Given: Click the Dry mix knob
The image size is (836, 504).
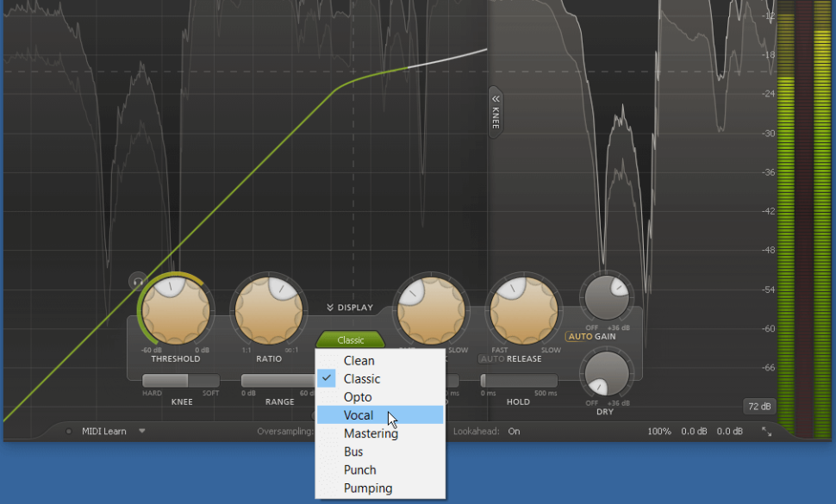Looking at the screenshot, I should [x=606, y=373].
